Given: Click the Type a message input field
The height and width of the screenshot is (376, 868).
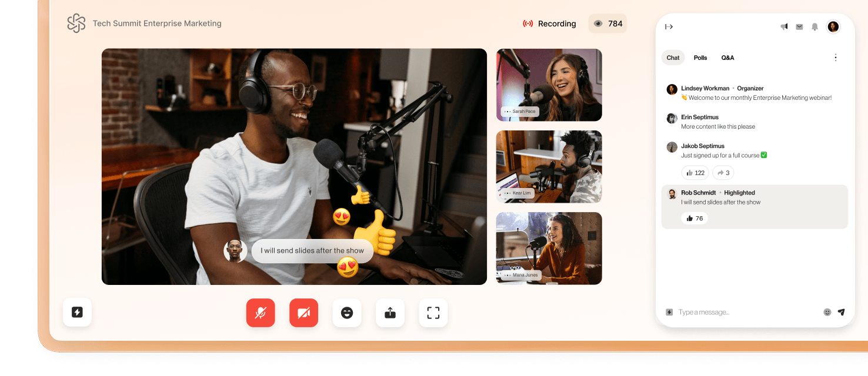Looking at the screenshot, I should tap(747, 312).
